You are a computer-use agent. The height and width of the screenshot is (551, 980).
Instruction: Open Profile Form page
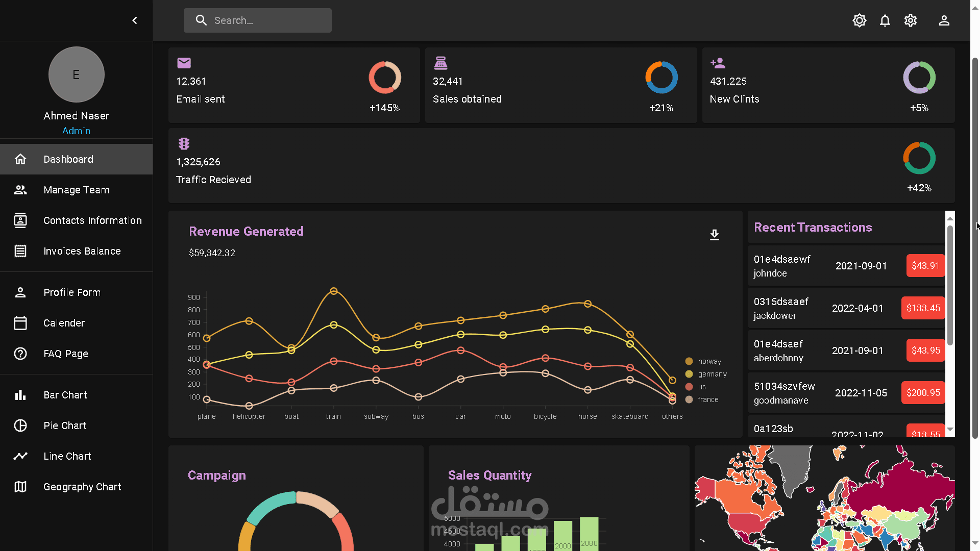click(x=77, y=292)
